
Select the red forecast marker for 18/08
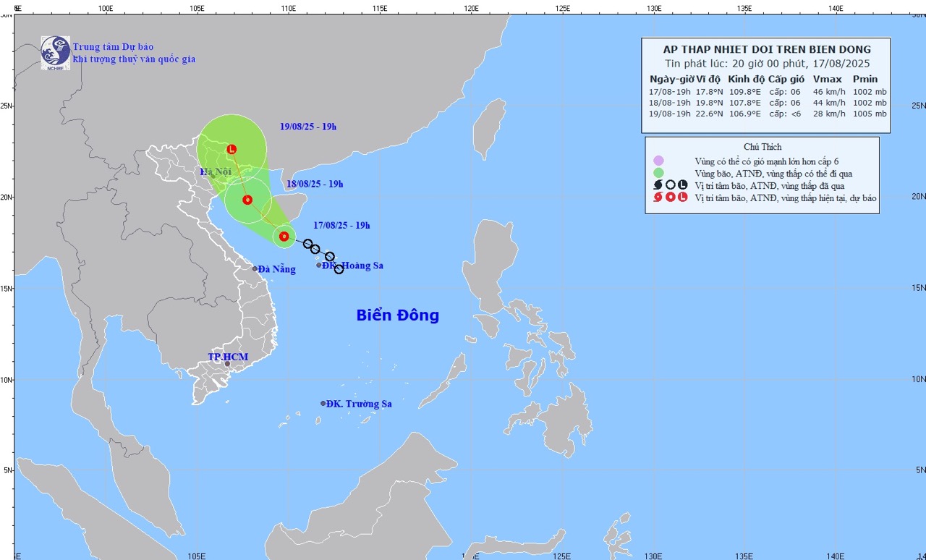click(247, 200)
